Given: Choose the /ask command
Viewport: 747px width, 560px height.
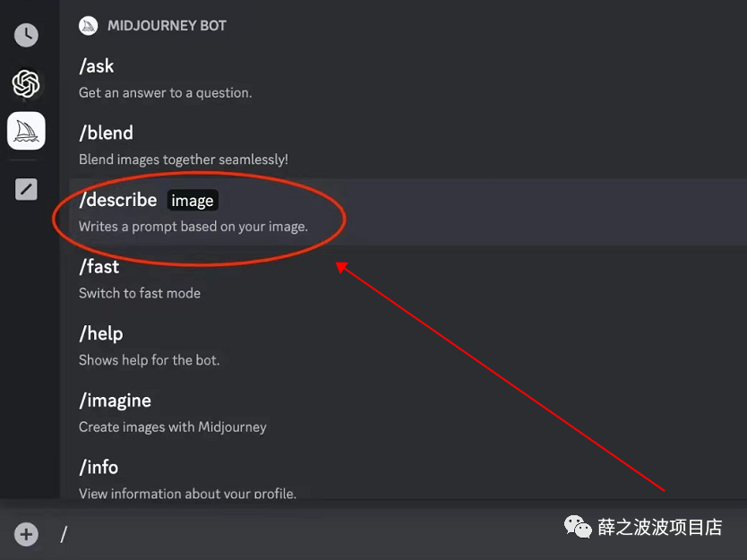Looking at the screenshot, I should 97,66.
